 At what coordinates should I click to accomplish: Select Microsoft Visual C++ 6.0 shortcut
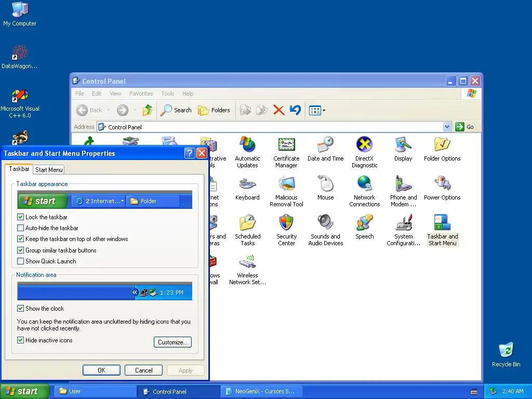20,103
